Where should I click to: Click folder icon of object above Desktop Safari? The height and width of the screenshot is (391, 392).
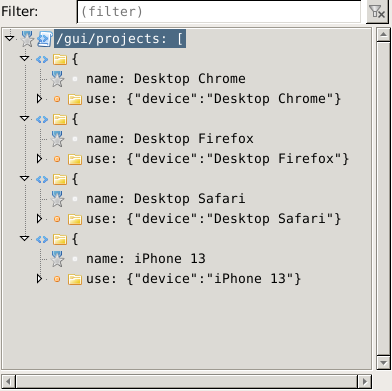[x=60, y=180]
